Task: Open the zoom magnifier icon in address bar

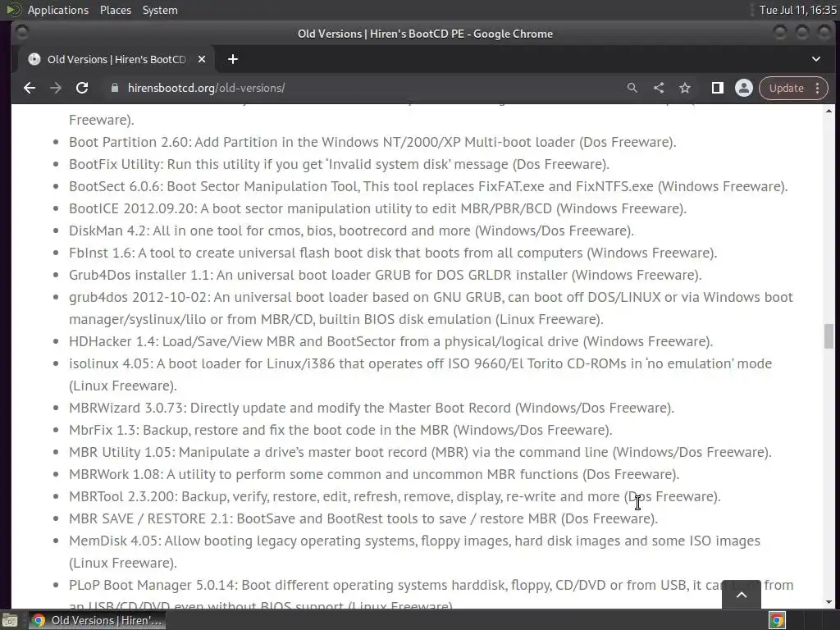Action: tap(632, 88)
